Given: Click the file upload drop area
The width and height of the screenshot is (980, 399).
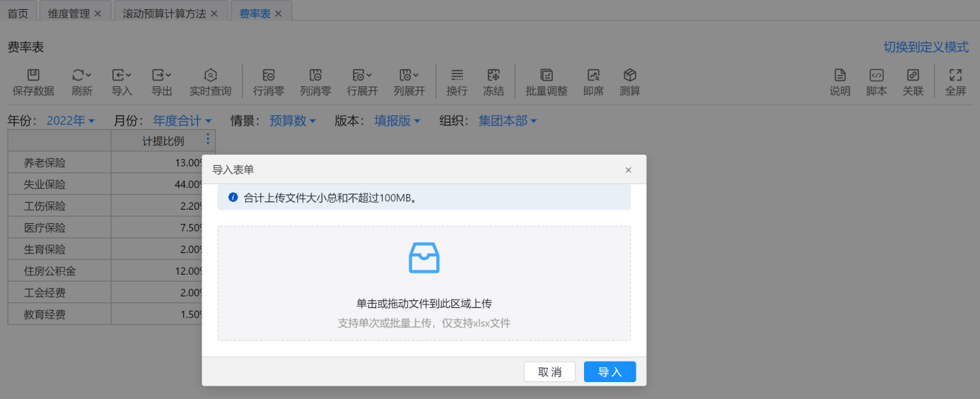Looking at the screenshot, I should pyautogui.click(x=424, y=283).
